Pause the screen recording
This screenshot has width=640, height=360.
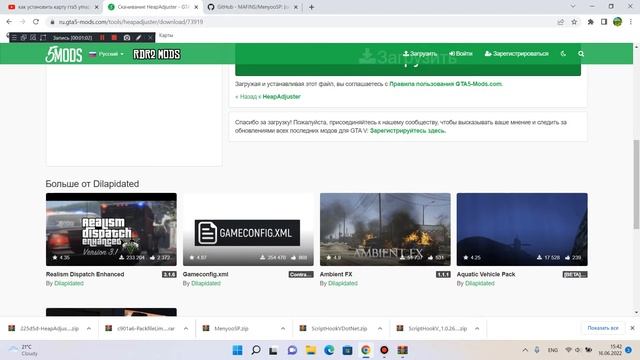click(x=102, y=38)
